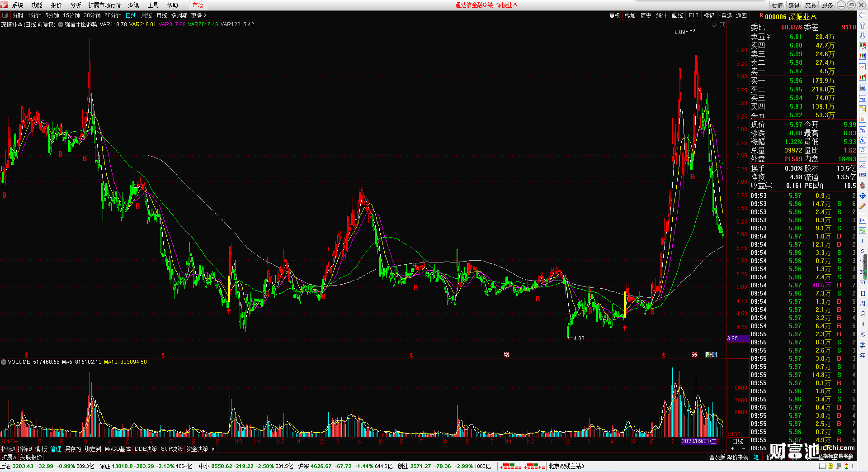The height and width of the screenshot is (472, 868).
Task: Click the blue circle sidebar icon
Action: (862, 150)
